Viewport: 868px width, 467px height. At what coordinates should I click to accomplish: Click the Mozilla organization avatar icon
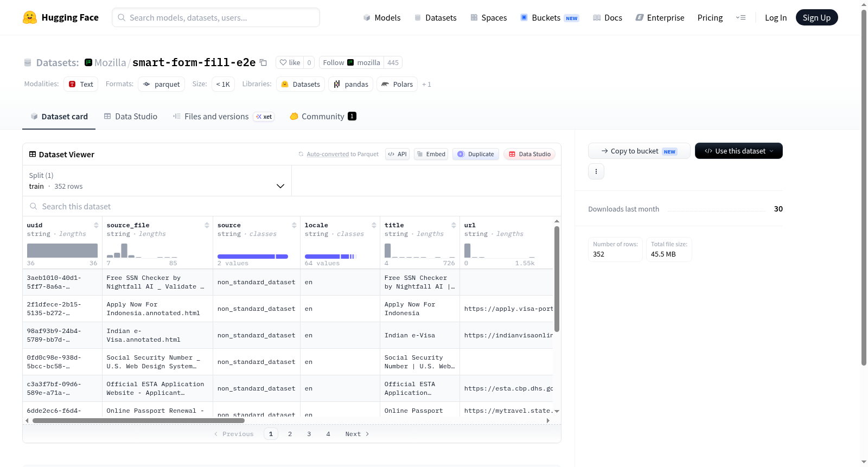[x=88, y=62]
